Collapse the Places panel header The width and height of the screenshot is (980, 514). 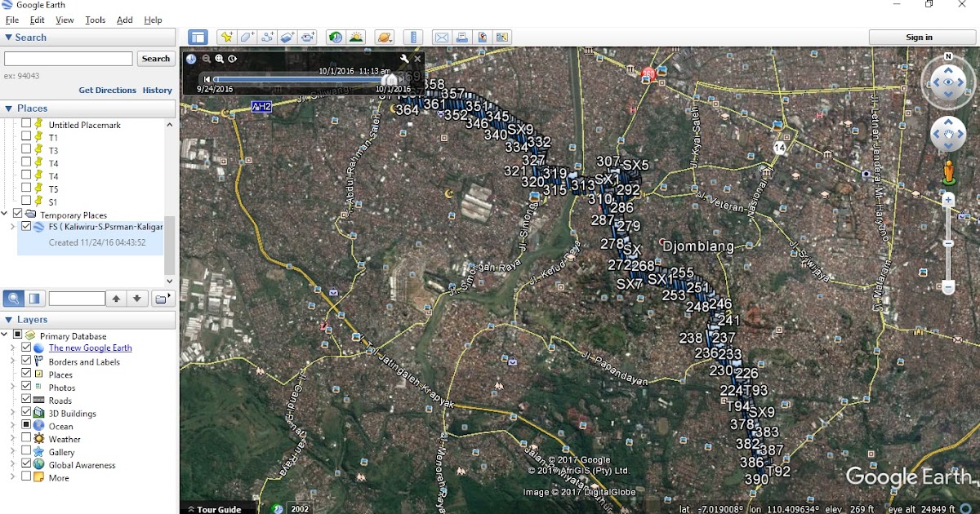coord(88,109)
